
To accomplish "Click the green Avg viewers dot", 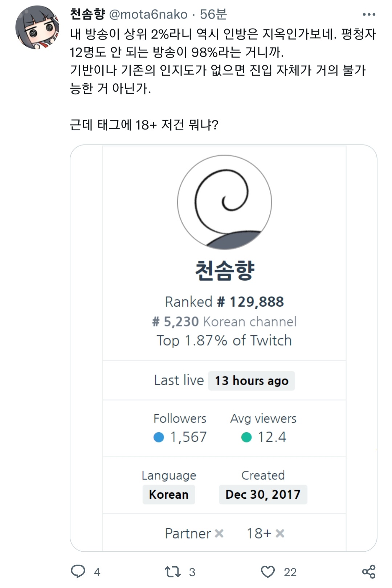I will [246, 437].
